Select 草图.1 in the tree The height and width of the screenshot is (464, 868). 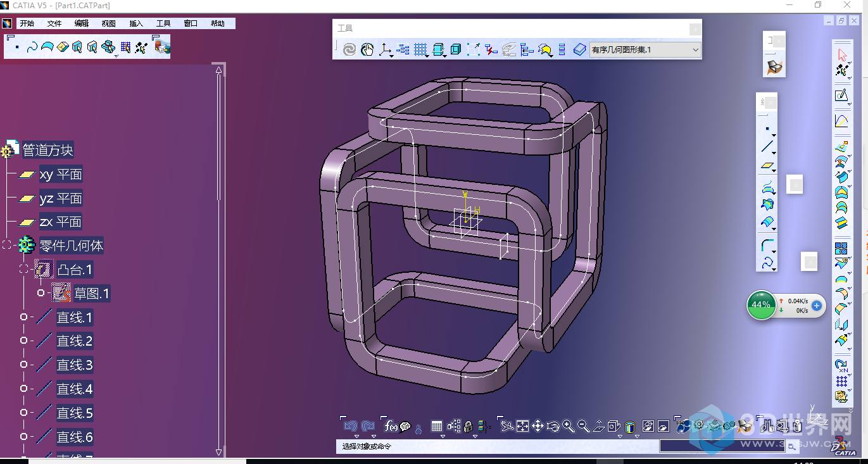92,294
